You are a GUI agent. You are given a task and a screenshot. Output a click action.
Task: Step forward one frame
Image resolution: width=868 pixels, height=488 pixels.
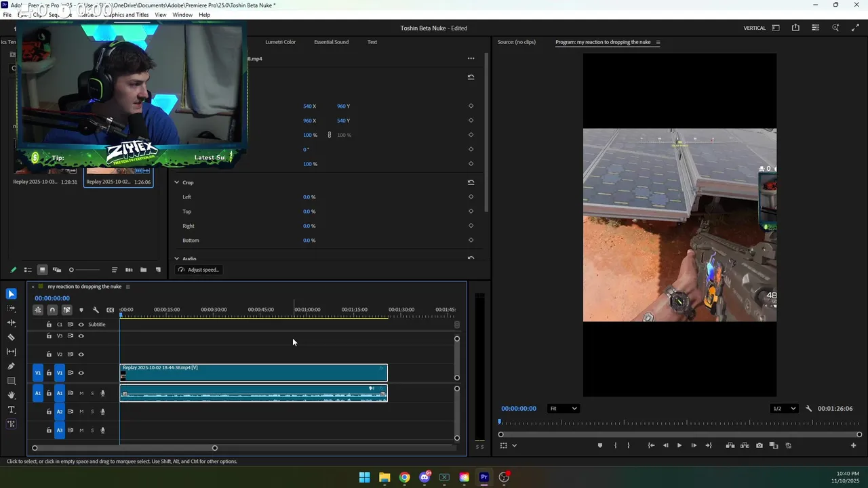(x=694, y=445)
